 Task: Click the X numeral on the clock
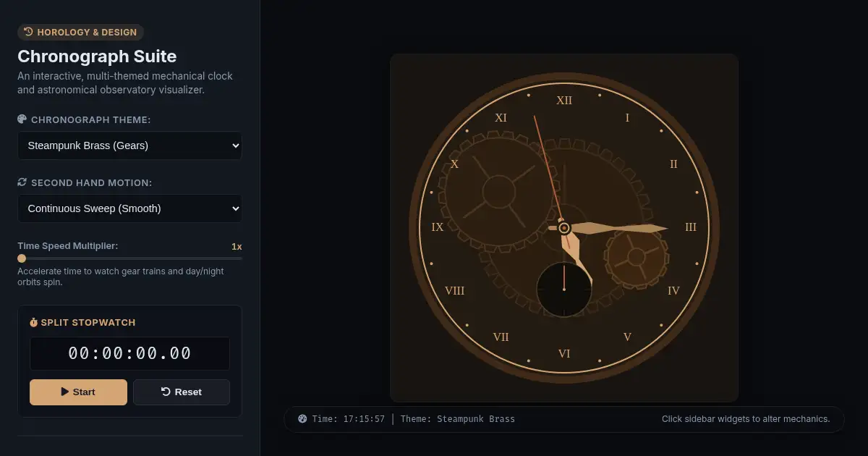[454, 164]
